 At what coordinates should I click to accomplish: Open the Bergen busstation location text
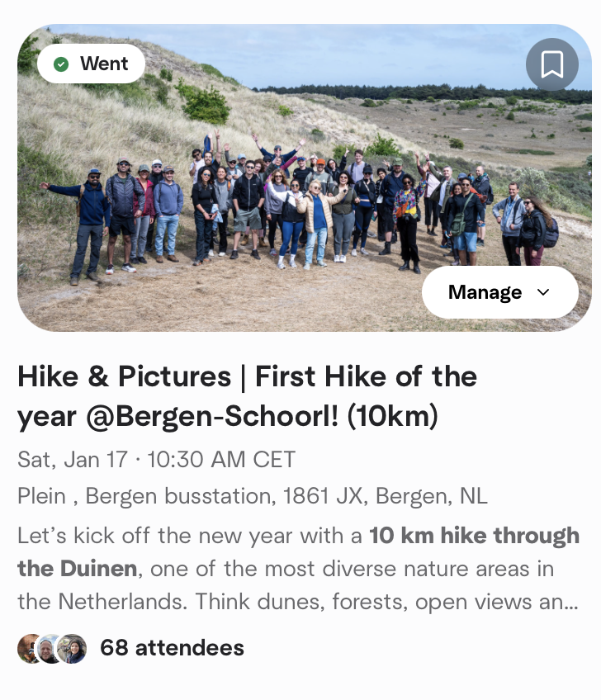pyautogui.click(x=253, y=496)
